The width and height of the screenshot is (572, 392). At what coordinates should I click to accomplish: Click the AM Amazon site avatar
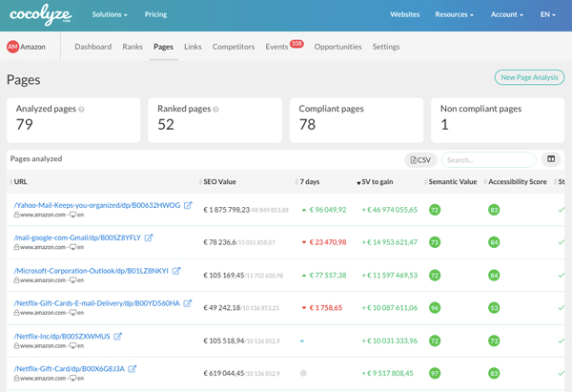[x=12, y=47]
